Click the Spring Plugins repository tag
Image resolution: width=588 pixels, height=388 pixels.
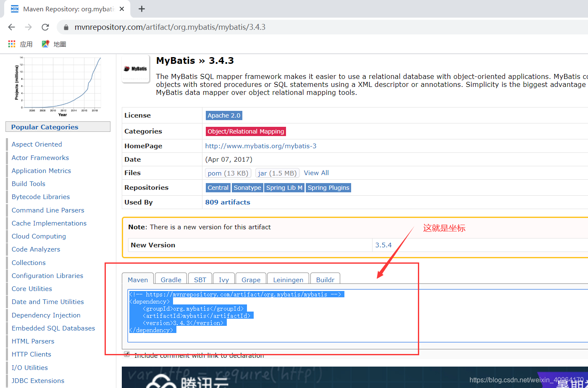[328, 188]
